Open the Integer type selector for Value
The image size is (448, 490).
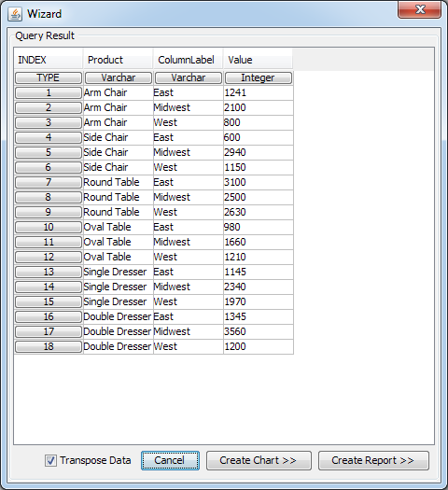click(x=259, y=77)
